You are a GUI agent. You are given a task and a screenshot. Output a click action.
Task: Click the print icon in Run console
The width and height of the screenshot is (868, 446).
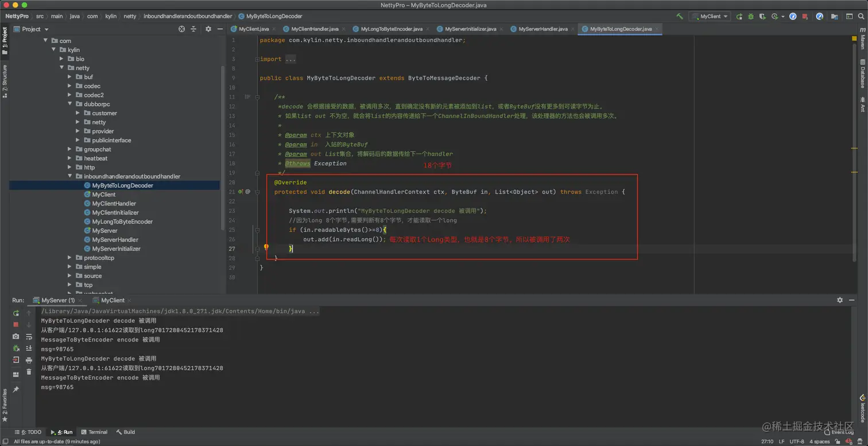(x=29, y=360)
